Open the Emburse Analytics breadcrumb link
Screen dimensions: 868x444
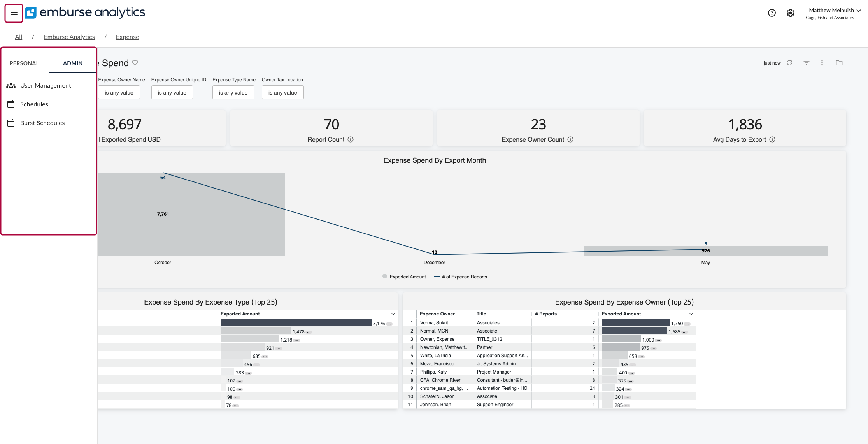[x=69, y=37]
